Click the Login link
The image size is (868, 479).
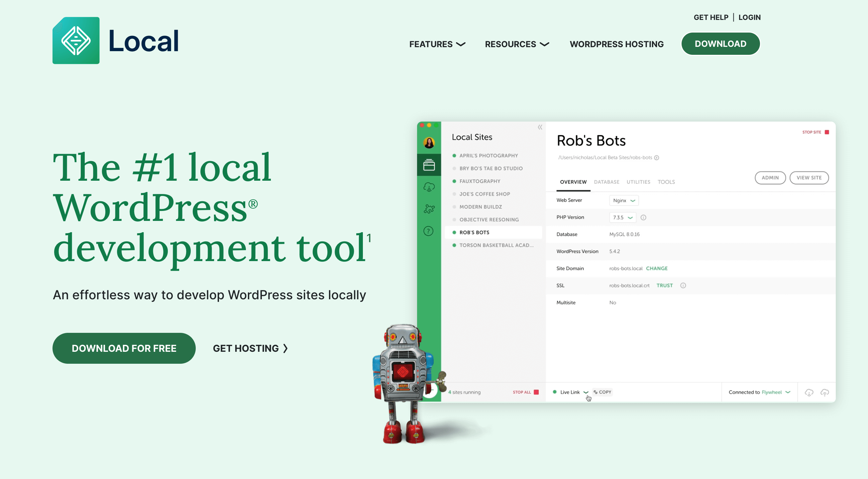point(749,17)
